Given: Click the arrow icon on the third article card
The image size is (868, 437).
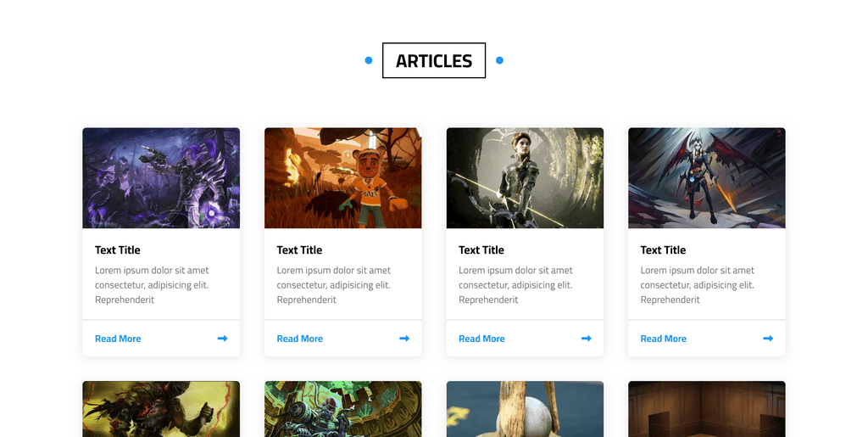Looking at the screenshot, I should point(587,339).
